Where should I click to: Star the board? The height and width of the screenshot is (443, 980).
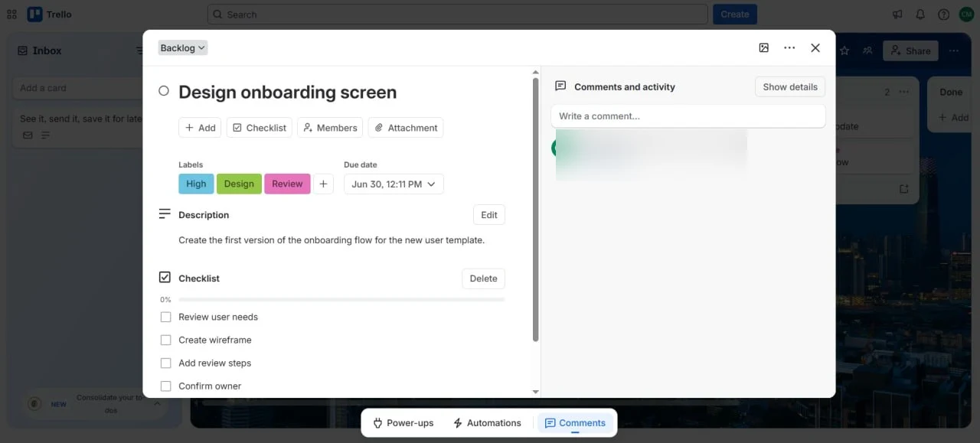click(844, 50)
